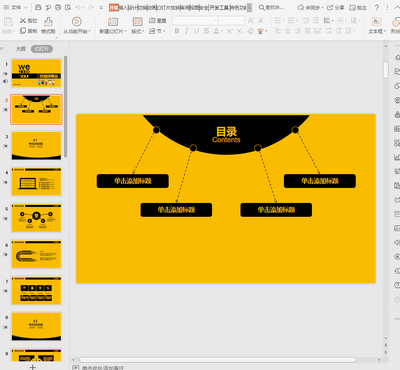400x370 pixels.
Task: Click the plus button below slide thumbnails
Action: click(32, 367)
